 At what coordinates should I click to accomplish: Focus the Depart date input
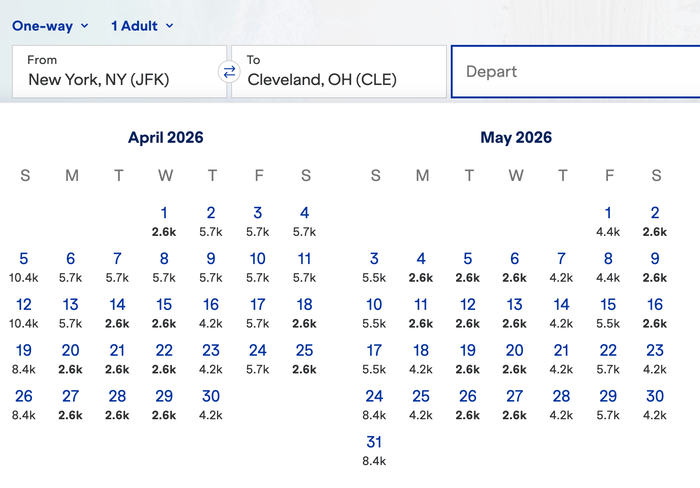pos(576,71)
